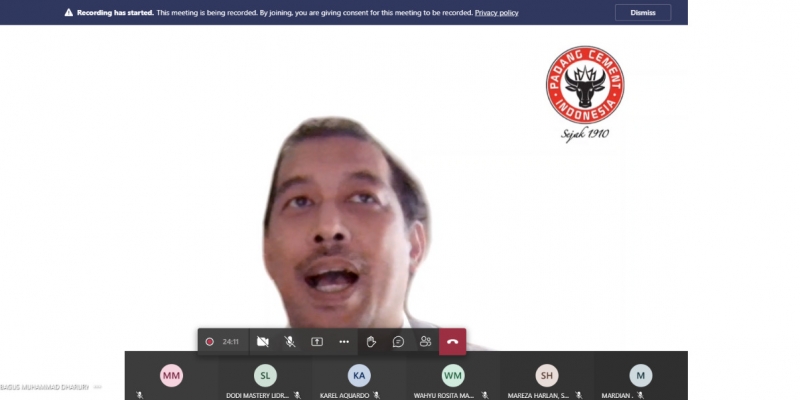This screenshot has width=800, height=400.
Task: Select the MM participant avatar
Action: point(172,375)
